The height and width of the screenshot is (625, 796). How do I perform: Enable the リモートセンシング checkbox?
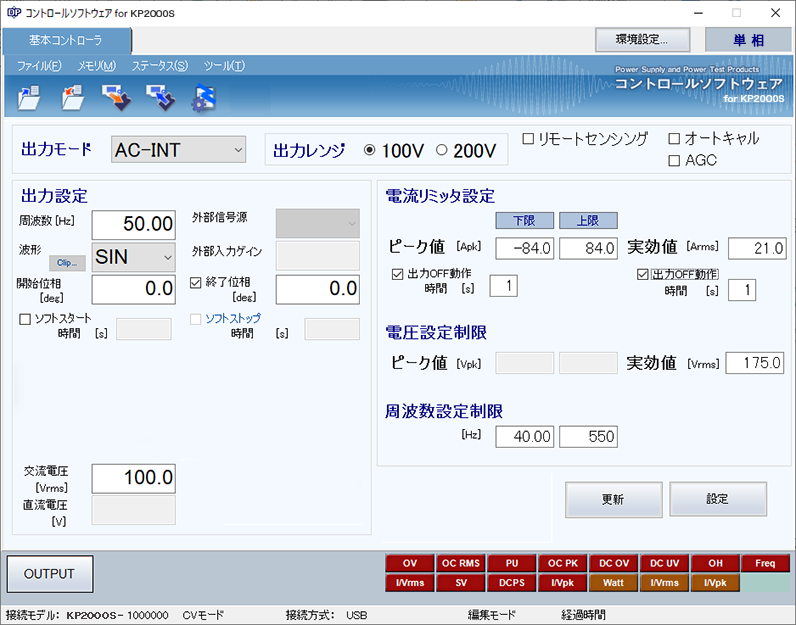click(x=529, y=139)
